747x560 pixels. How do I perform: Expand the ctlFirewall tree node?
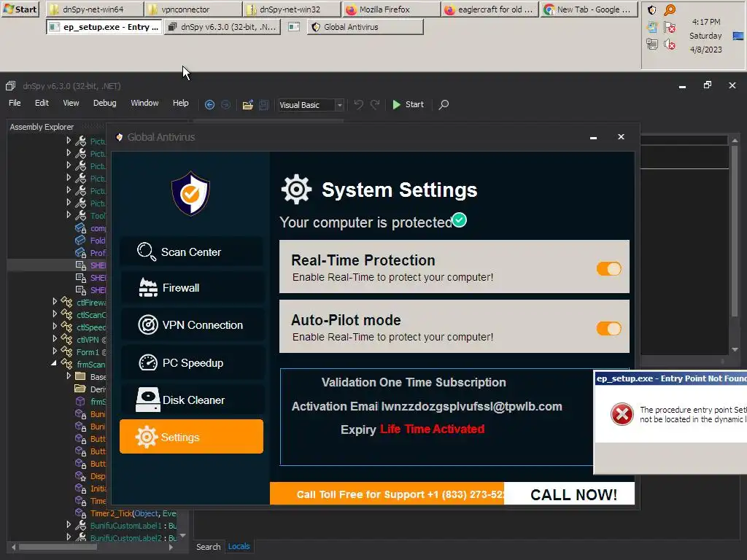coord(55,301)
